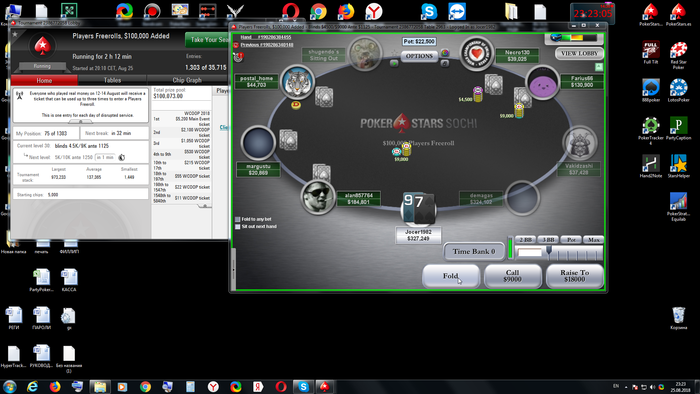Image resolution: width=700 pixels, height=394 pixels.
Task: Click Call $9000 button
Action: (512, 276)
